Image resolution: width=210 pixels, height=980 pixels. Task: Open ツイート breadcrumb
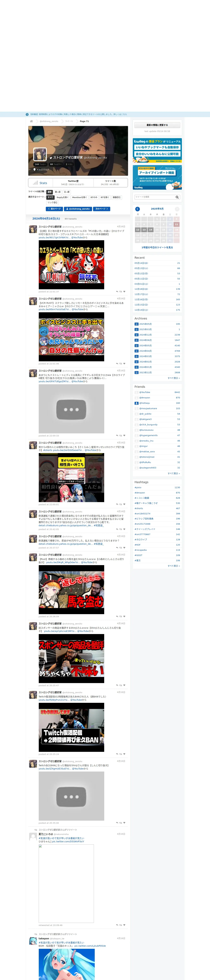pos(69,121)
